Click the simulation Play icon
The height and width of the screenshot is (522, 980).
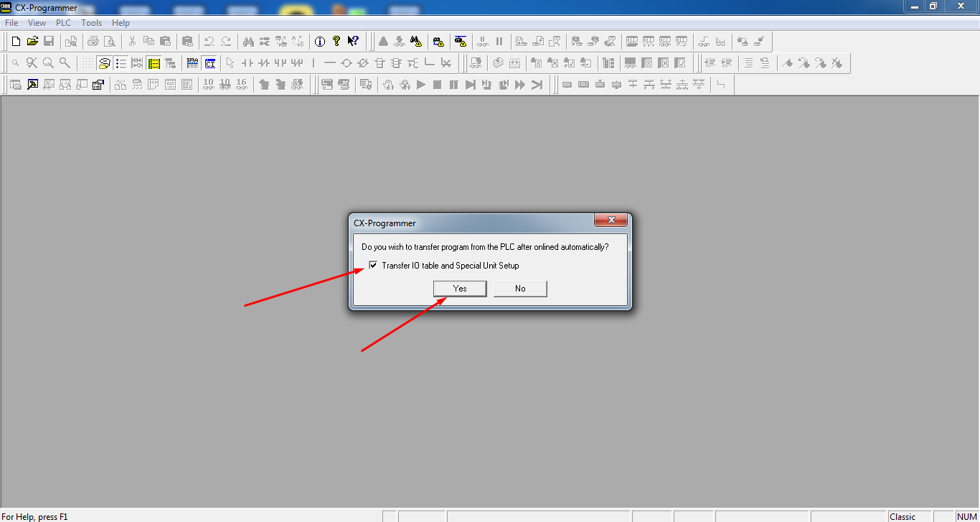(421, 85)
